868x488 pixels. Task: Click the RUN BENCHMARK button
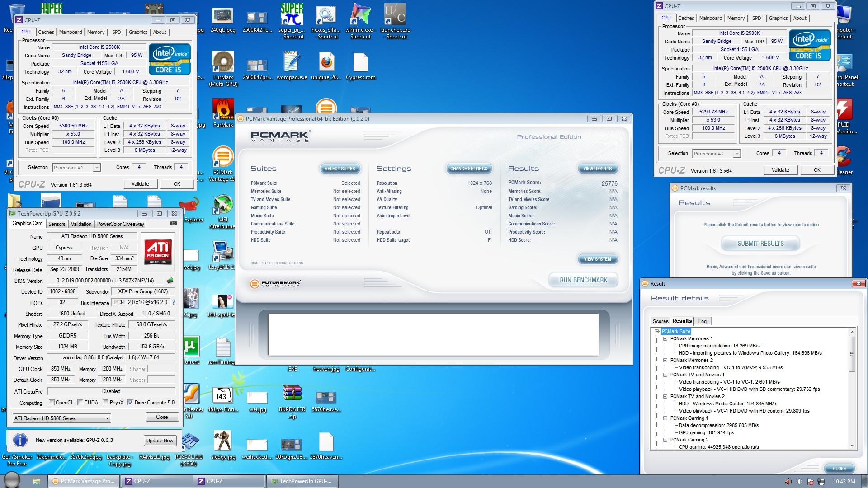tap(583, 280)
